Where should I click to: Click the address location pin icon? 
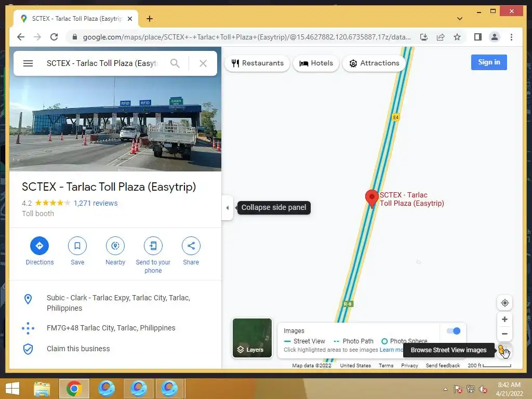click(x=28, y=299)
